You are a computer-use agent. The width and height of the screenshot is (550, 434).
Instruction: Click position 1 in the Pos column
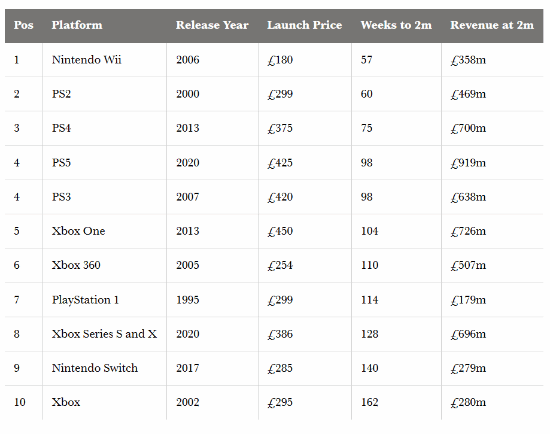[16, 60]
